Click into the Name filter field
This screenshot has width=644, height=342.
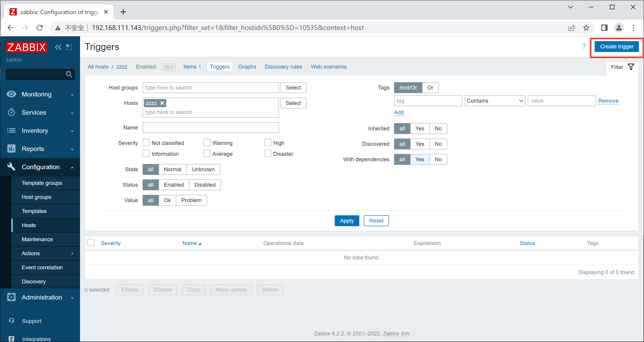(x=211, y=128)
